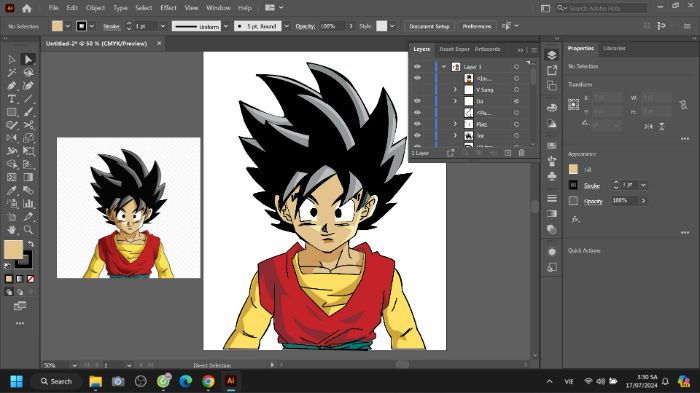Screen dimensions: 700x393
Task: Switch to the Asset Export tab
Action: tap(454, 49)
